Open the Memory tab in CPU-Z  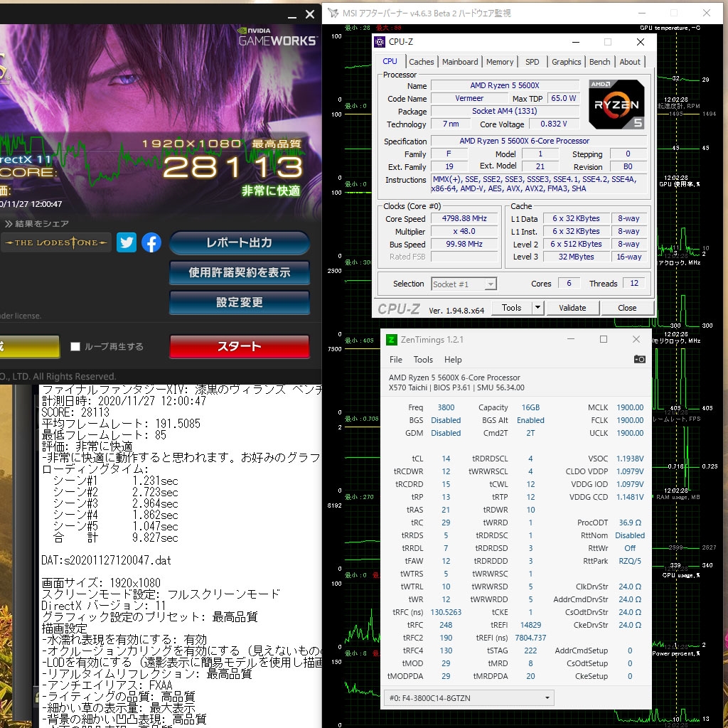tap(500, 62)
